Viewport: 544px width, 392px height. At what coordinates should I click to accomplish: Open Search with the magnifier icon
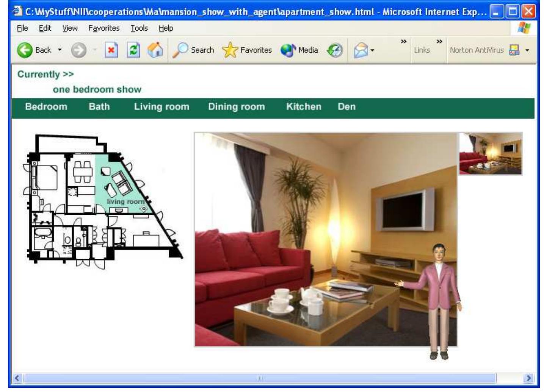click(x=181, y=50)
